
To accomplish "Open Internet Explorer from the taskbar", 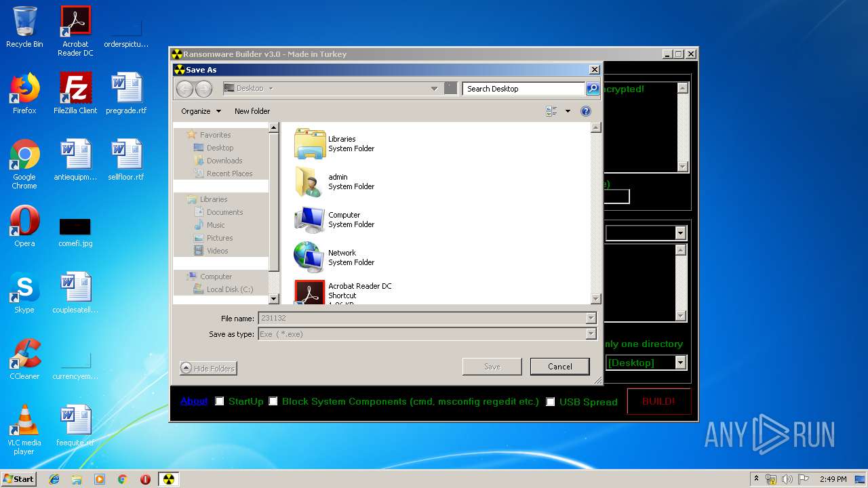I will click(x=54, y=479).
